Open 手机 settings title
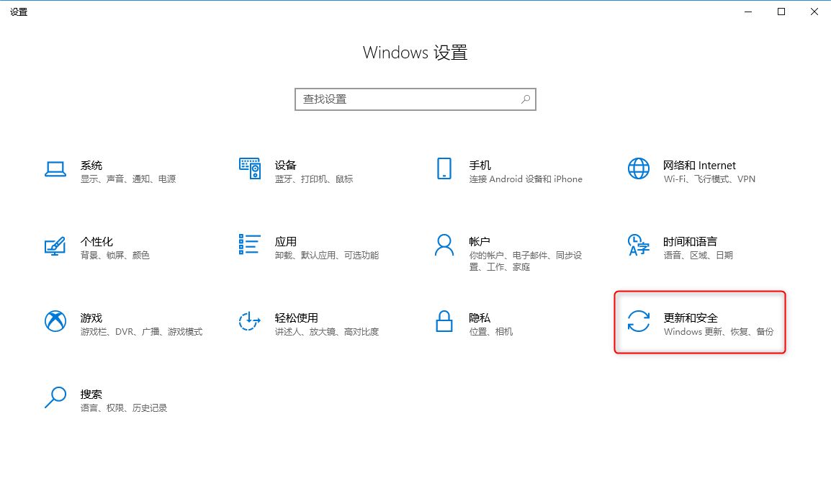Screen dimensions: 831x504 click(480, 166)
